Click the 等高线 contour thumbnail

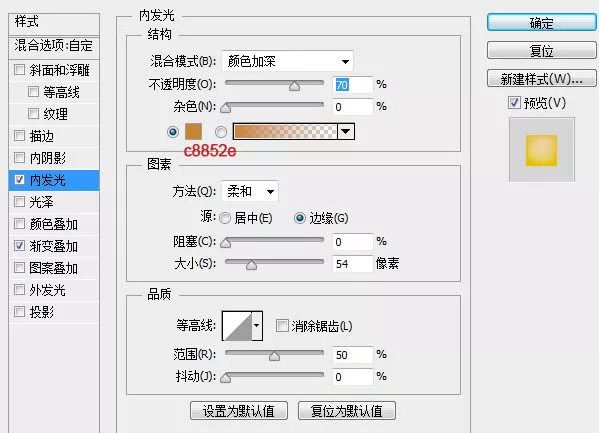[237, 326]
